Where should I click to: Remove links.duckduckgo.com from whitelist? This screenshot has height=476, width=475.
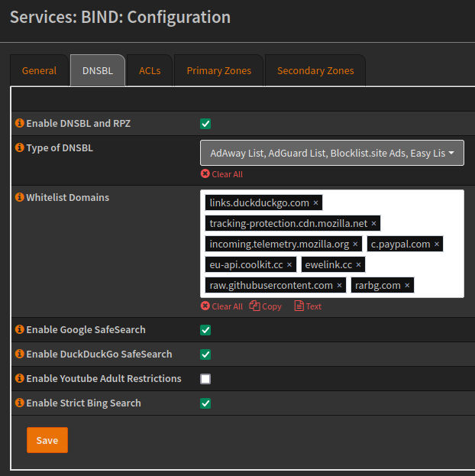point(315,202)
